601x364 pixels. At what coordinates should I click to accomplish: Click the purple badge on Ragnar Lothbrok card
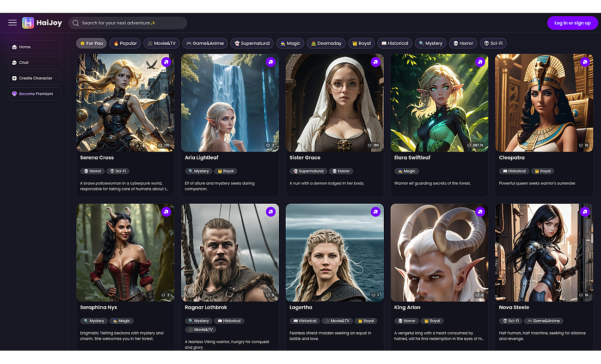tap(271, 212)
